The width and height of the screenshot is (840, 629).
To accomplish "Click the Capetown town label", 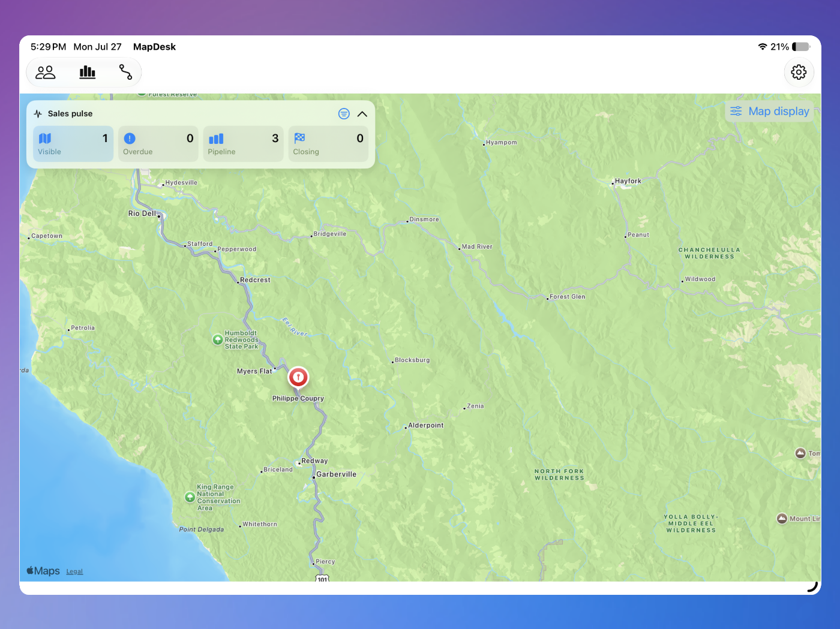I will 47,236.
